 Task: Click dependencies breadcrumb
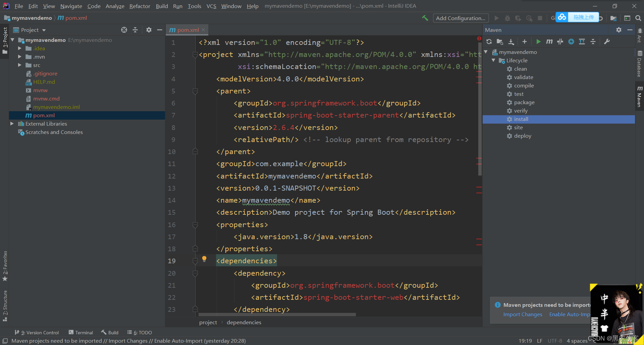[244, 322]
